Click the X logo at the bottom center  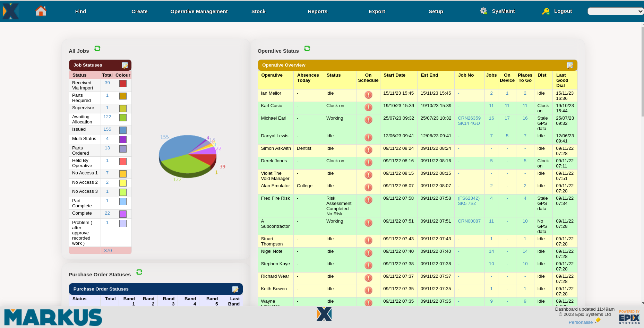point(324,314)
